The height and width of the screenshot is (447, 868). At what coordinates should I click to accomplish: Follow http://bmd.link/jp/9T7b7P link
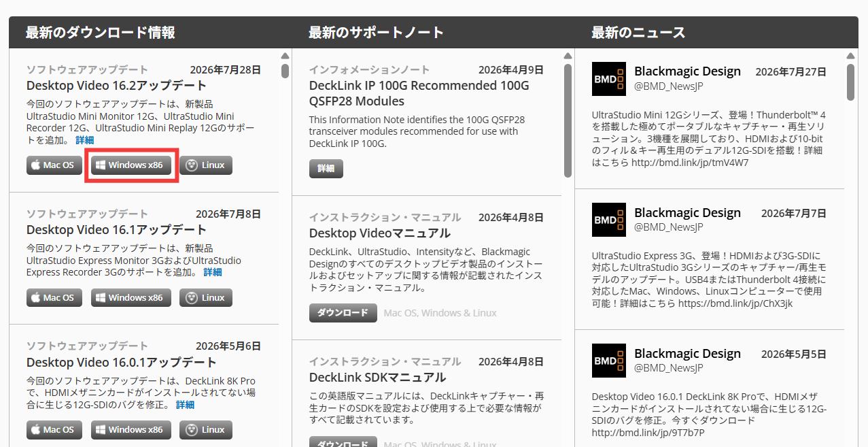point(648,432)
